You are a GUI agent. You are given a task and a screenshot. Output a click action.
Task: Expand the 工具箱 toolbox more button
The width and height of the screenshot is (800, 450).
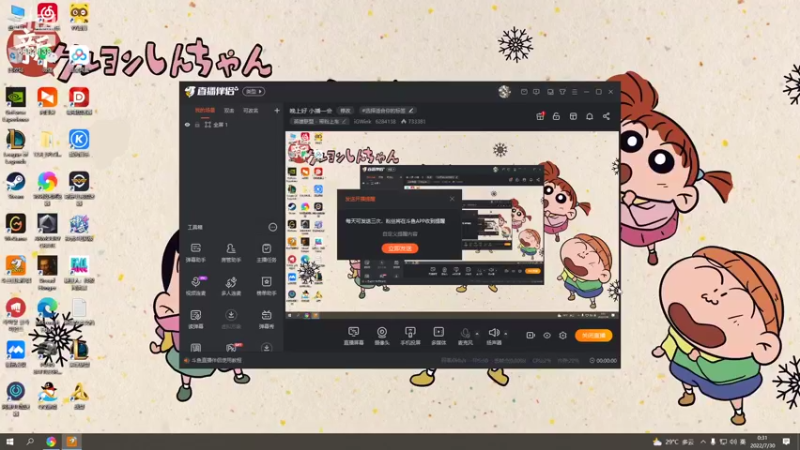tap(272, 227)
